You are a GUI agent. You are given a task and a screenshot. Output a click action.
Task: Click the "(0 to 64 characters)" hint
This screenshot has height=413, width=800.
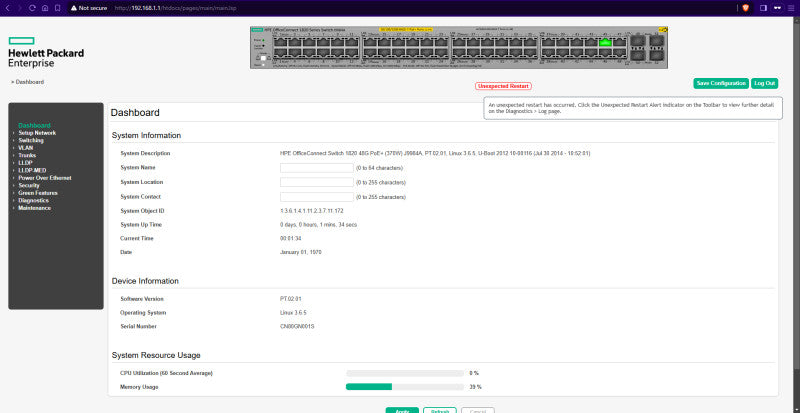click(x=380, y=168)
